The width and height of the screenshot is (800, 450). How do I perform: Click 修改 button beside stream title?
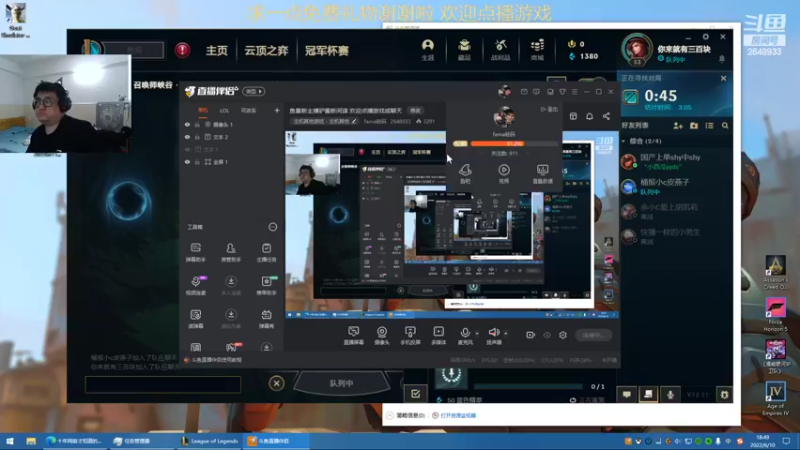(x=415, y=111)
